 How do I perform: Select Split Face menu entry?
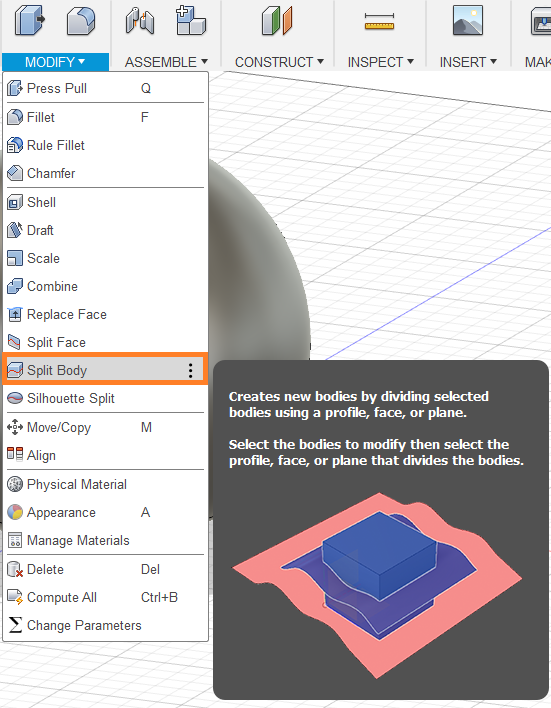click(x=105, y=342)
